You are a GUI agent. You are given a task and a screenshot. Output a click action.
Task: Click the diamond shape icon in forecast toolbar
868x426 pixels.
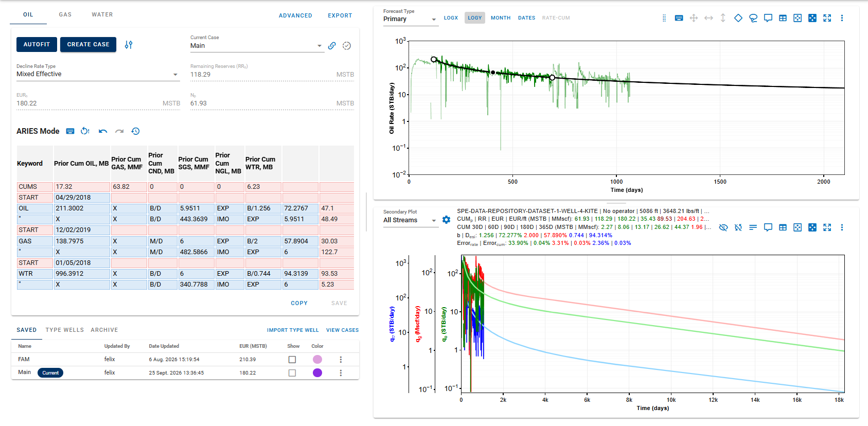coord(738,18)
